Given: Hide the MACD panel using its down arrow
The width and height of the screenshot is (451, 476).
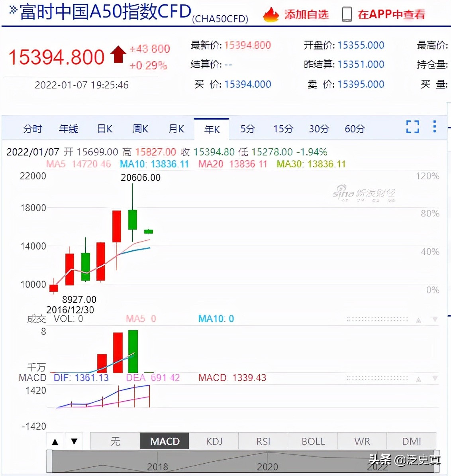Looking at the screenshot, I should (435, 378).
